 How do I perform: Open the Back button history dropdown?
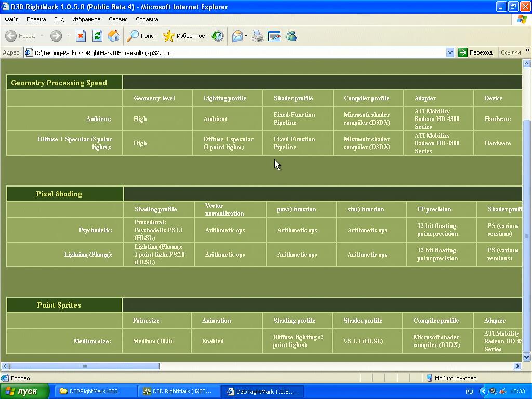42,36
